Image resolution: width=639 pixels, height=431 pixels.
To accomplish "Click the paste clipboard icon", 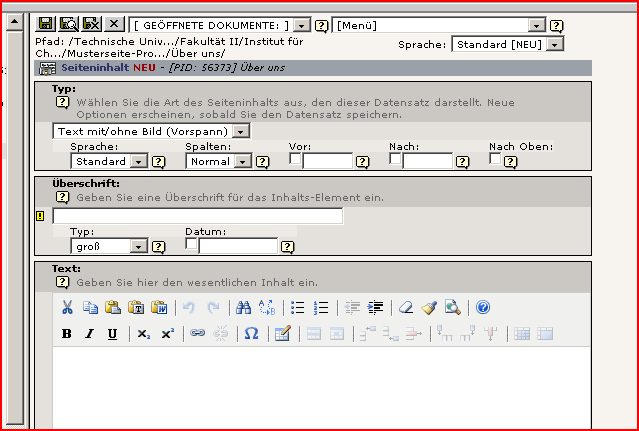I will point(113,308).
